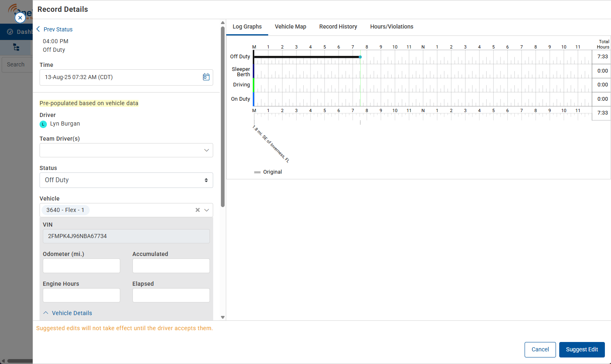Click the teal endpoint marker on Off Duty line
The width and height of the screenshot is (611, 364).
(x=360, y=57)
